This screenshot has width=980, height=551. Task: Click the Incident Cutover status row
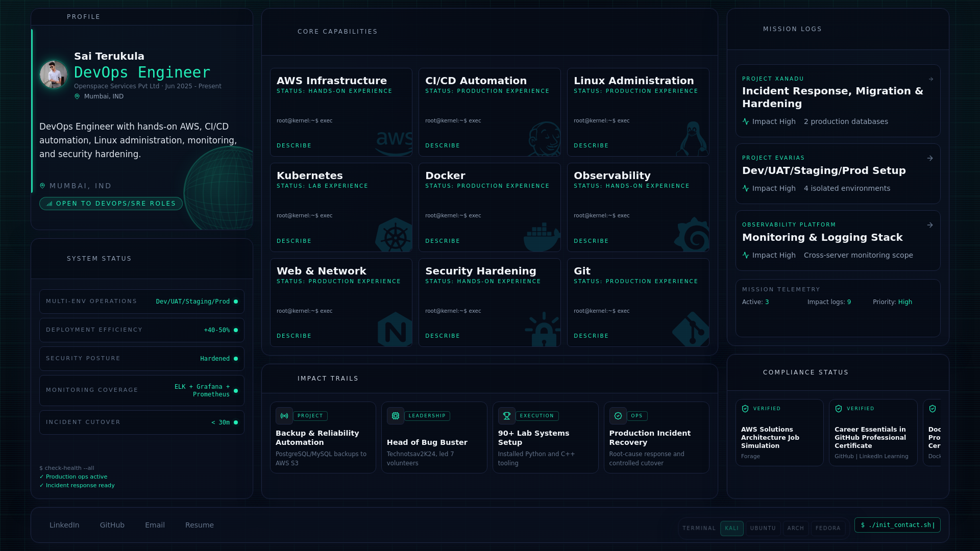point(142,422)
